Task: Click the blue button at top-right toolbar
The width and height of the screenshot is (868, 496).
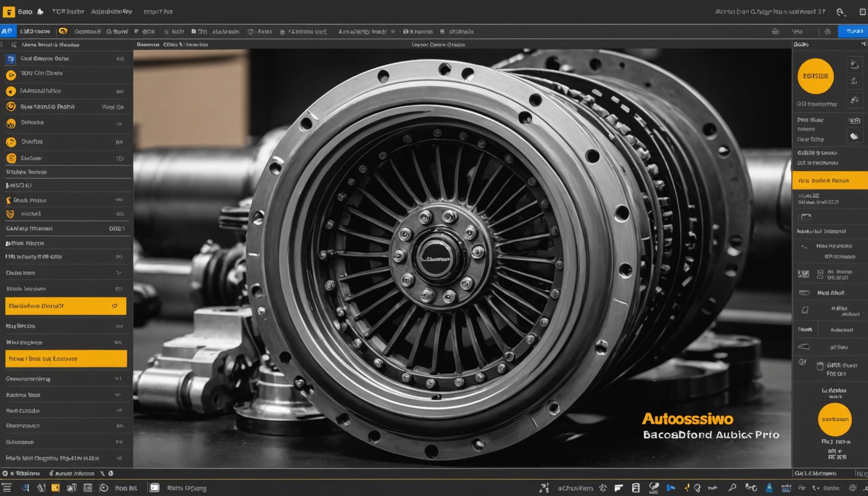Action: tap(852, 31)
